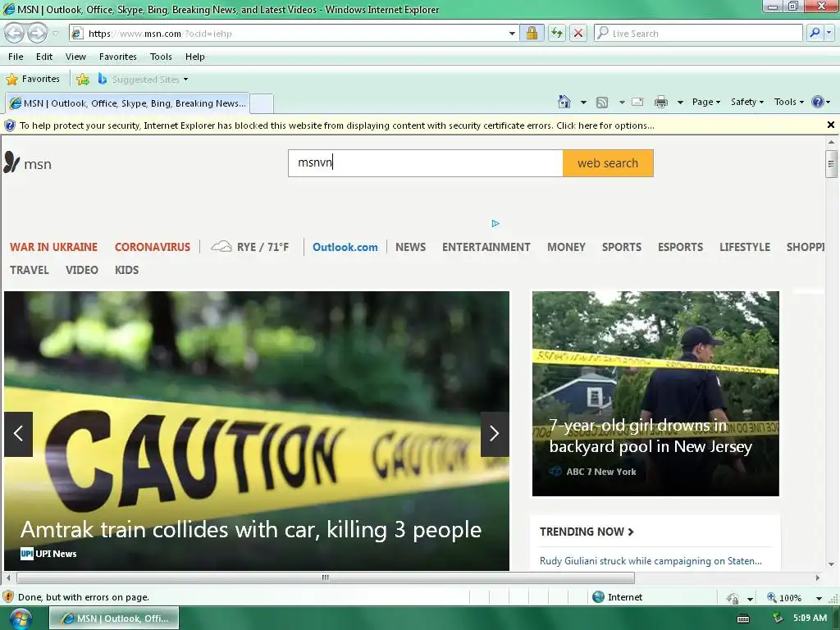Open the NEWS section link
Image resolution: width=840 pixels, height=630 pixels.
coord(410,247)
